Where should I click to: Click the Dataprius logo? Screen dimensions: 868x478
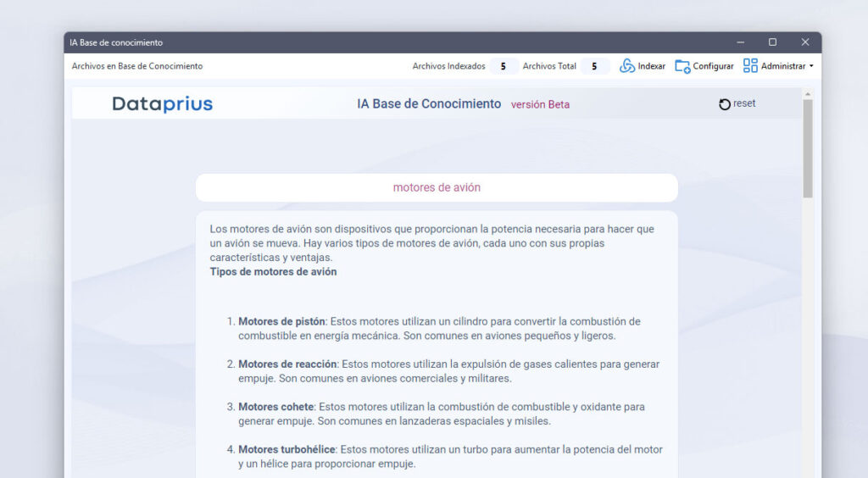[162, 103]
